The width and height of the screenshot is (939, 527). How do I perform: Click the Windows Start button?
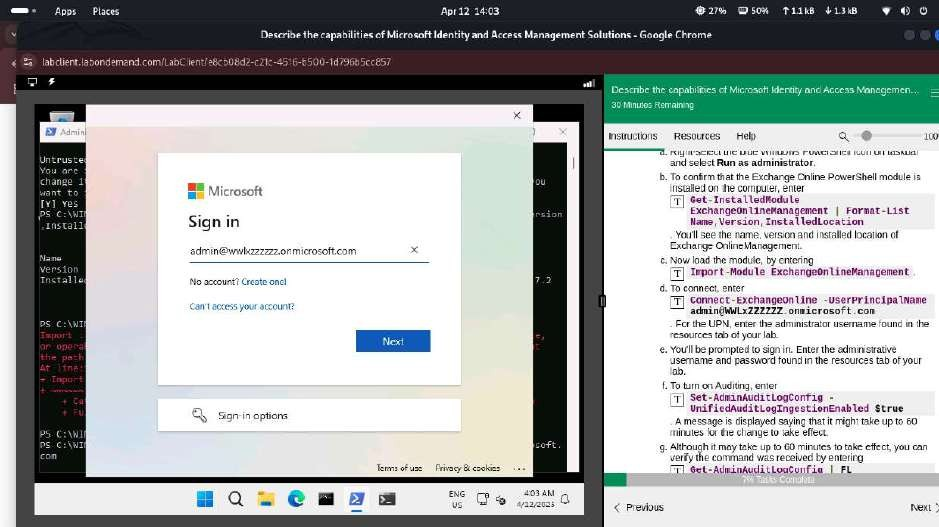tap(205, 498)
